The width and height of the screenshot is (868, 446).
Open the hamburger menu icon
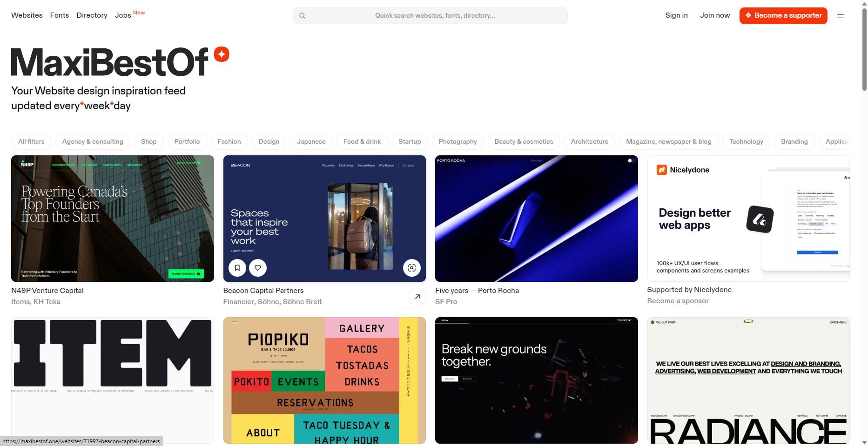tap(841, 15)
